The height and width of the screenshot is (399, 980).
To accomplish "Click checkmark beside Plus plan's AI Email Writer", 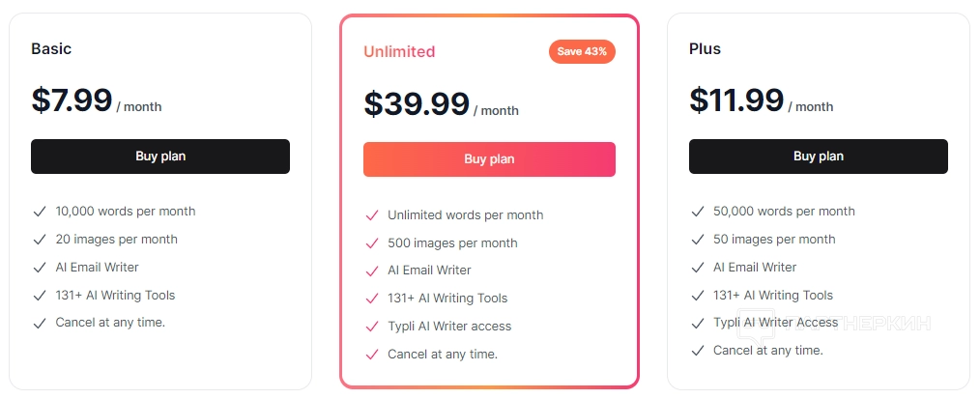I will point(698,268).
